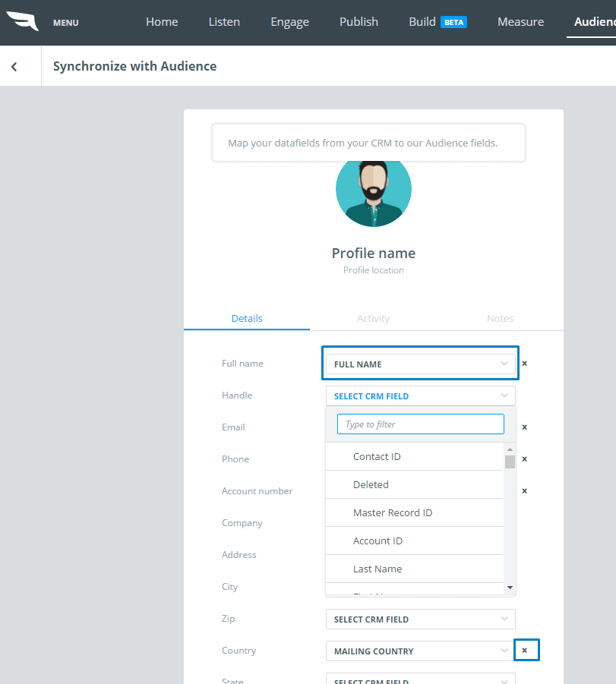This screenshot has height=684, width=616.
Task: Click the Account number label
Action: 257,490
